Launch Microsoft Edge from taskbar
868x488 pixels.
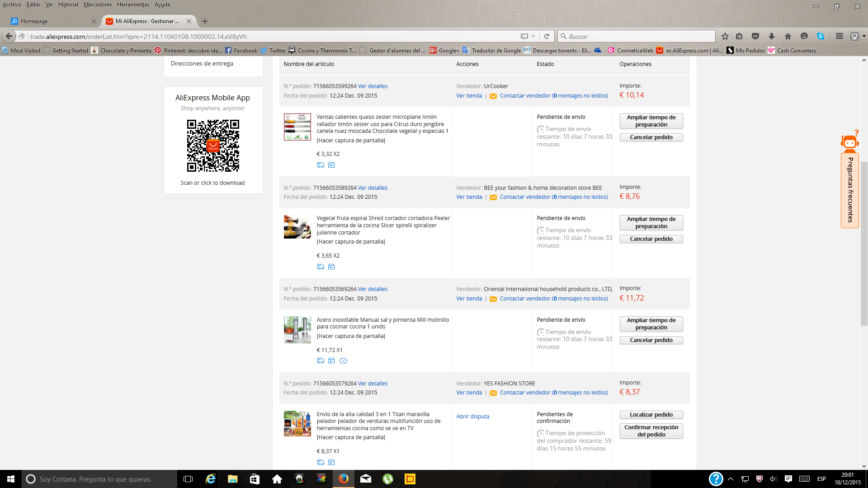[210, 479]
